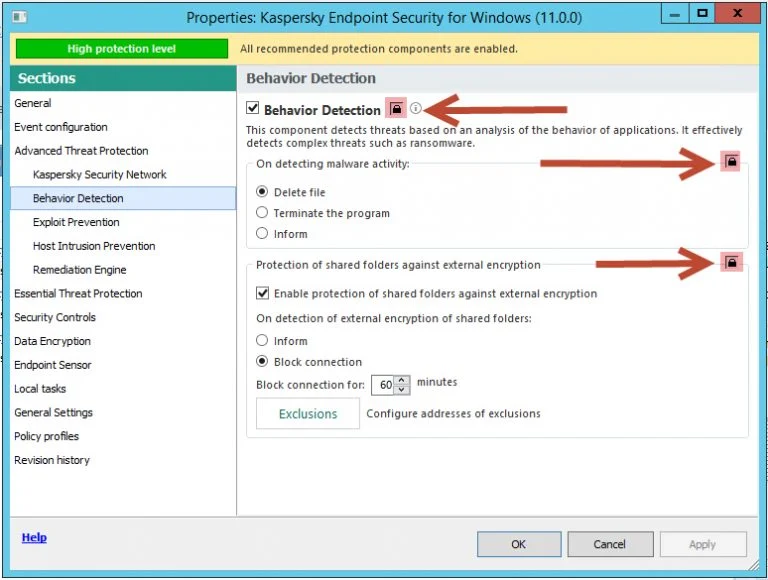768x580 pixels.
Task: Open the Security Controls section
Action: (122, 317)
